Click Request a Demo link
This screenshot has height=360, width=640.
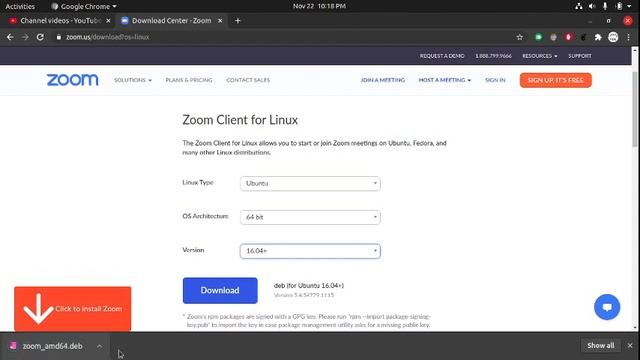click(442, 56)
